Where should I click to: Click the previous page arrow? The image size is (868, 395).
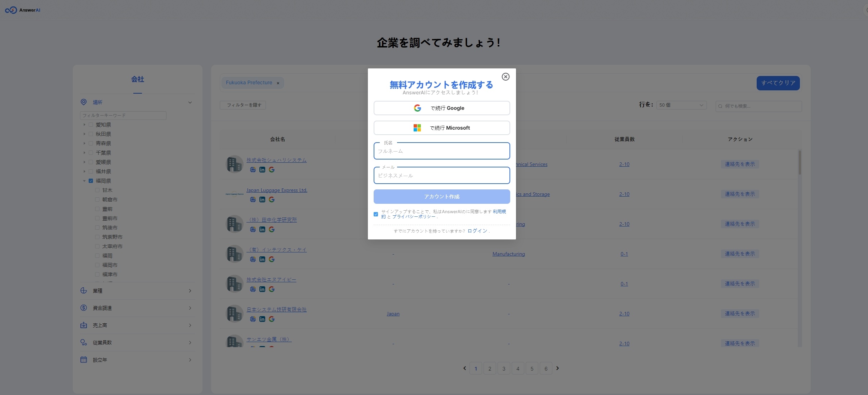click(x=464, y=368)
